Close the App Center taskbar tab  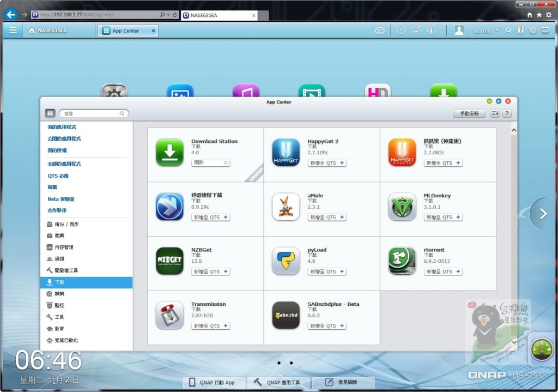pyautogui.click(x=153, y=31)
